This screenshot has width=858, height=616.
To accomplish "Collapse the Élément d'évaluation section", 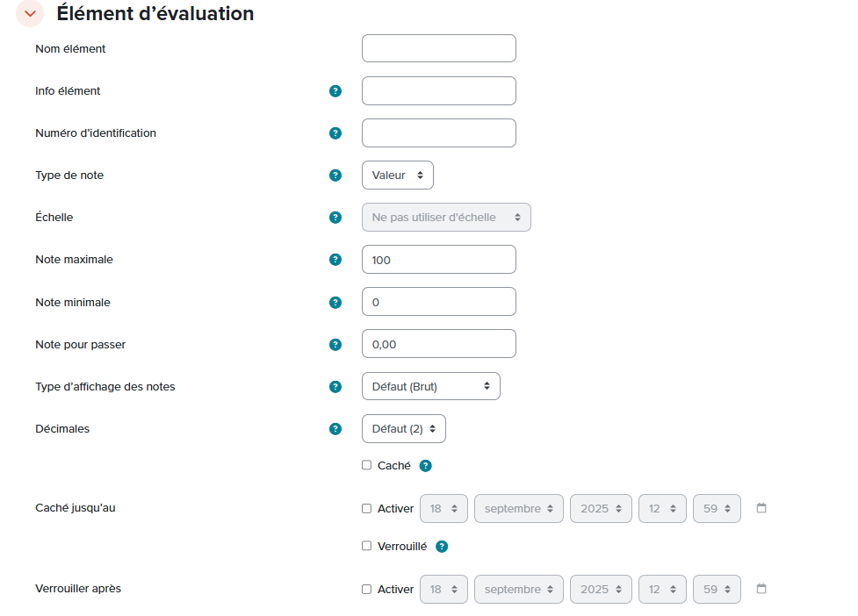I will point(30,14).
